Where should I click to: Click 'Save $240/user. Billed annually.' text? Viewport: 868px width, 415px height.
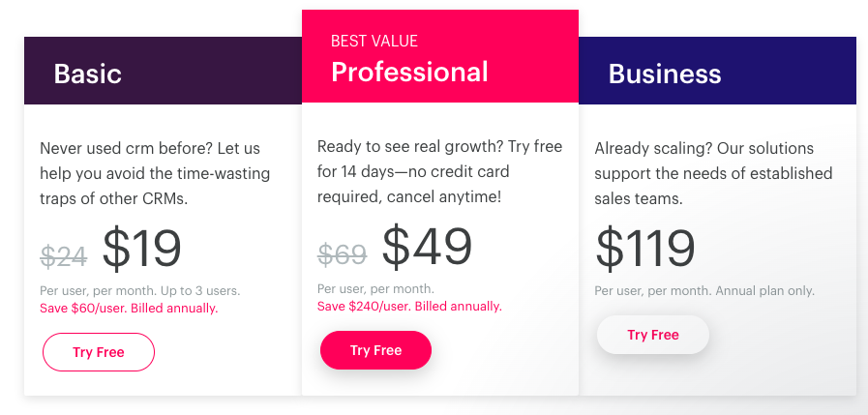(409, 307)
